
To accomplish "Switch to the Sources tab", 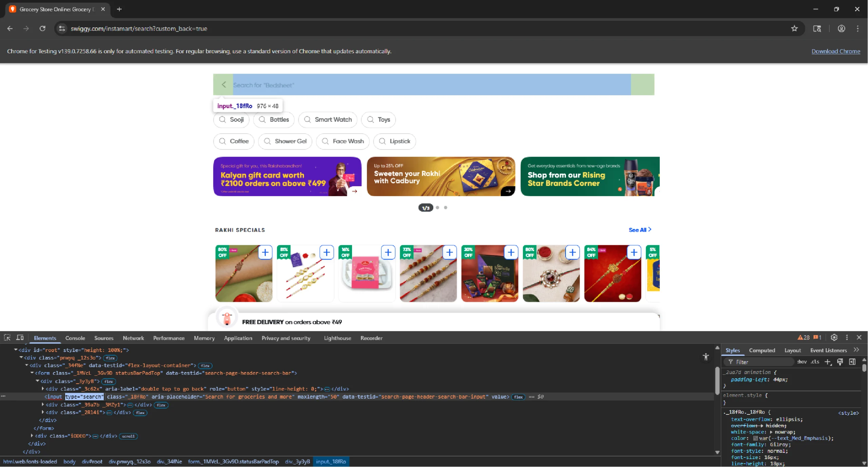I will tap(104, 338).
